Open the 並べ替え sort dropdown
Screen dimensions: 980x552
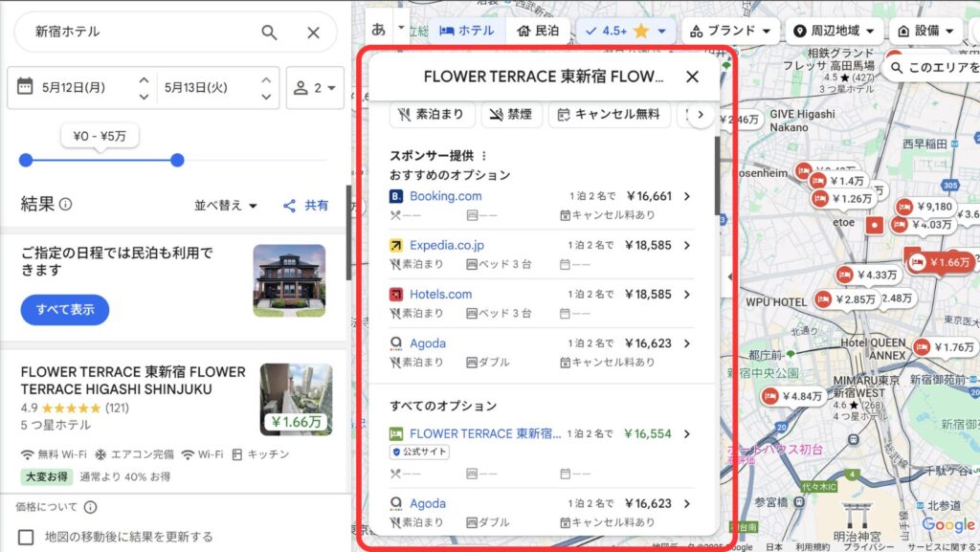pos(226,206)
